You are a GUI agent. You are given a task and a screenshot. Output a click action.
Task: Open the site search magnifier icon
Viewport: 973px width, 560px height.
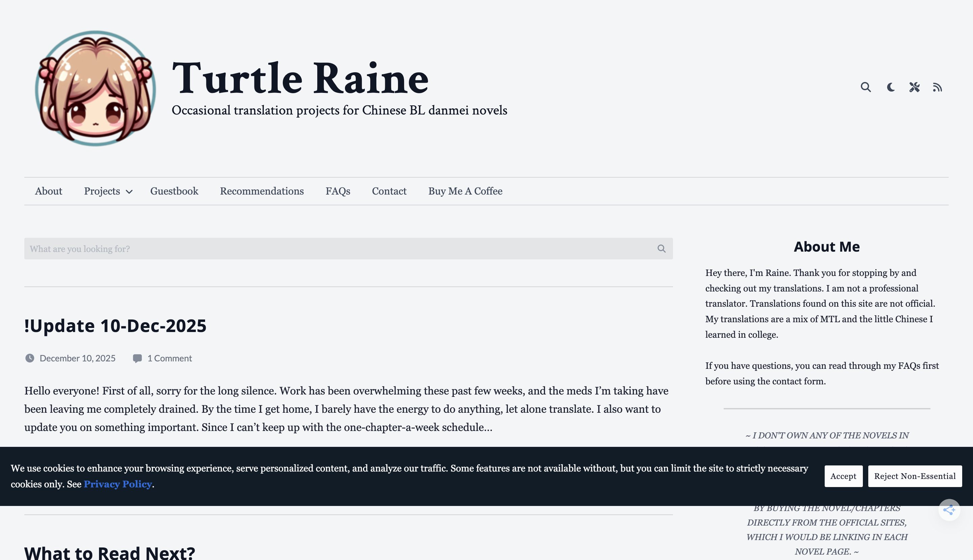pyautogui.click(x=866, y=87)
